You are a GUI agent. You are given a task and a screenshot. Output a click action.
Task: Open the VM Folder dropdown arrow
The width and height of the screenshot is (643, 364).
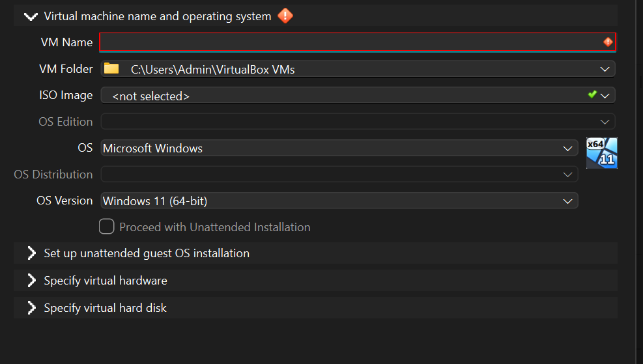click(605, 69)
